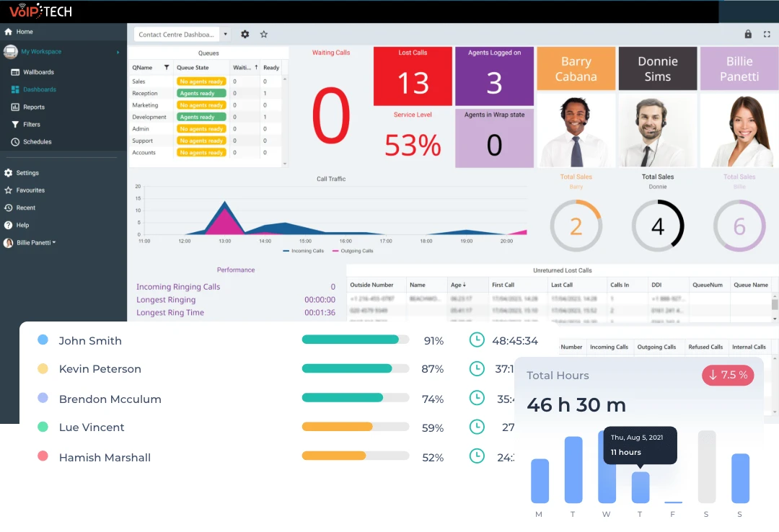The image size is (779, 532).
Task: Click the Billie Panetti name card
Action: click(739, 68)
